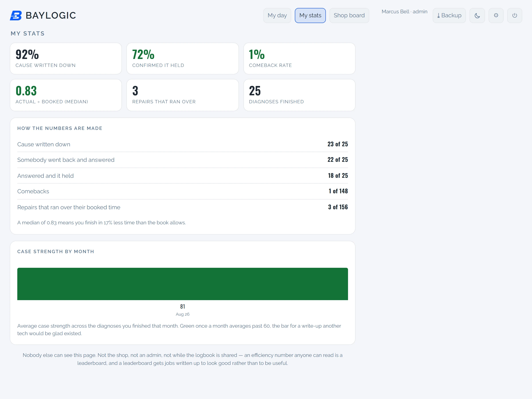Open the Shop board tab
The height and width of the screenshot is (399, 532).
[x=349, y=15]
